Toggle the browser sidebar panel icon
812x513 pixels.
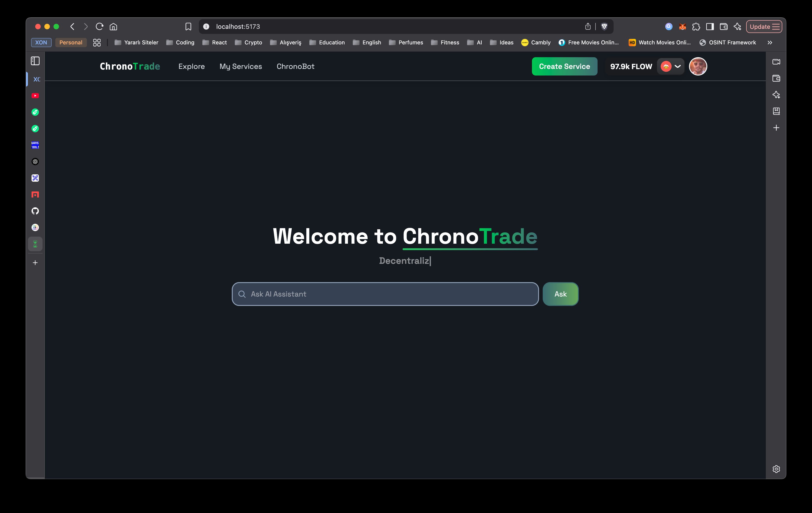coord(710,26)
